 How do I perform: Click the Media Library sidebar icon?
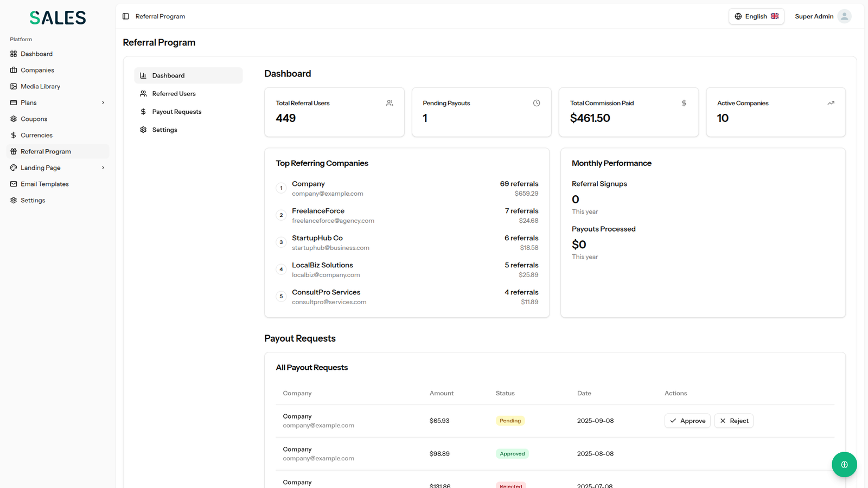(x=14, y=86)
